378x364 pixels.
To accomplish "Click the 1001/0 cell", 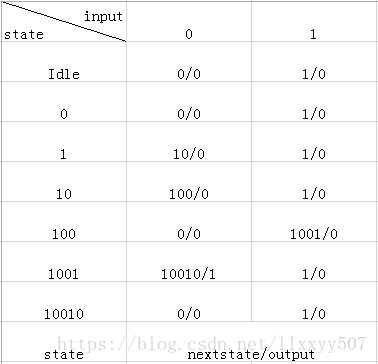I will tap(314, 222).
